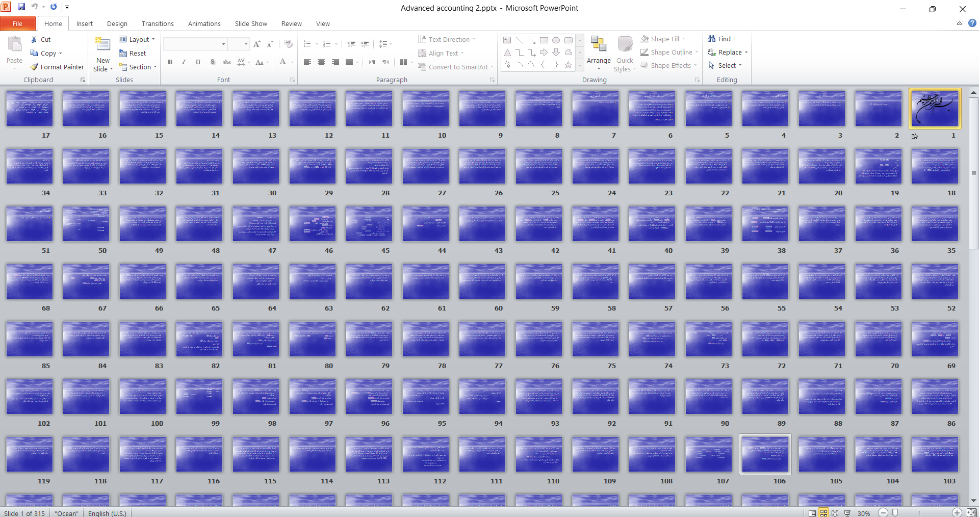Image resolution: width=980 pixels, height=517 pixels.
Task: Select the 5-point Star shape
Action: coord(569,65)
